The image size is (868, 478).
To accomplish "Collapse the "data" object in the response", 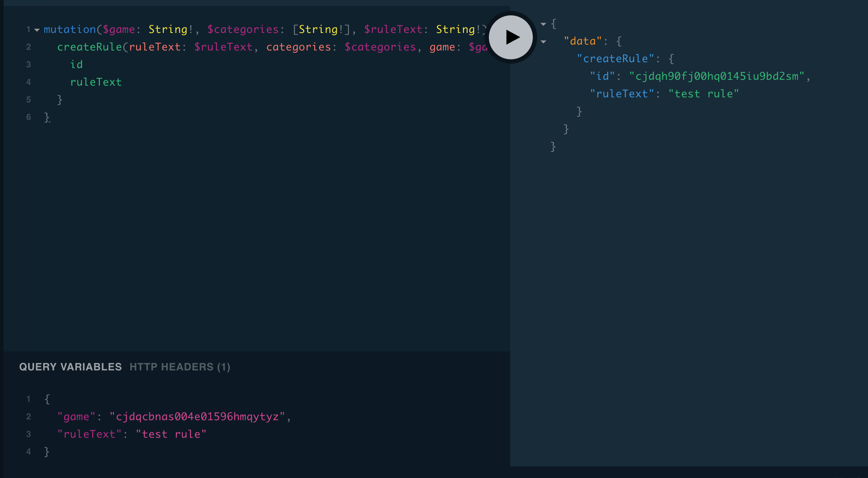I will [543, 41].
